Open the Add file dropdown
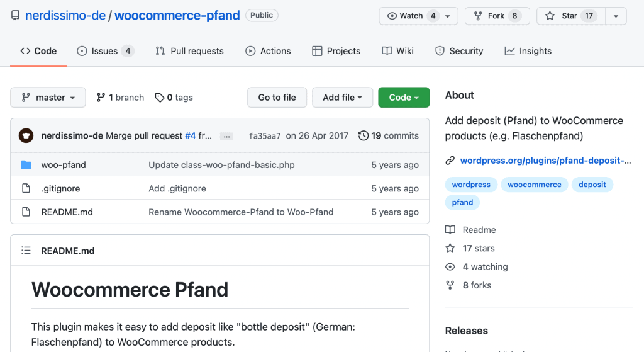Screen dimensions: 644x352 (343, 98)
